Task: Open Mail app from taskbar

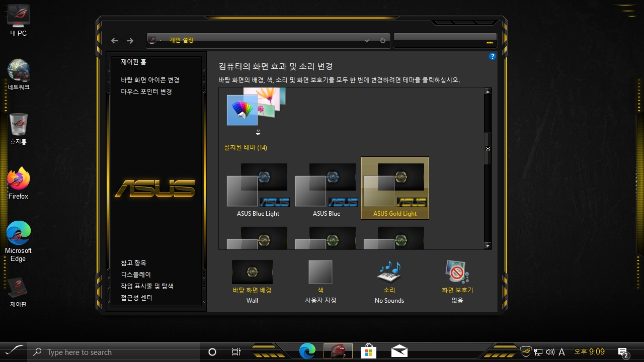Action: pyautogui.click(x=399, y=351)
